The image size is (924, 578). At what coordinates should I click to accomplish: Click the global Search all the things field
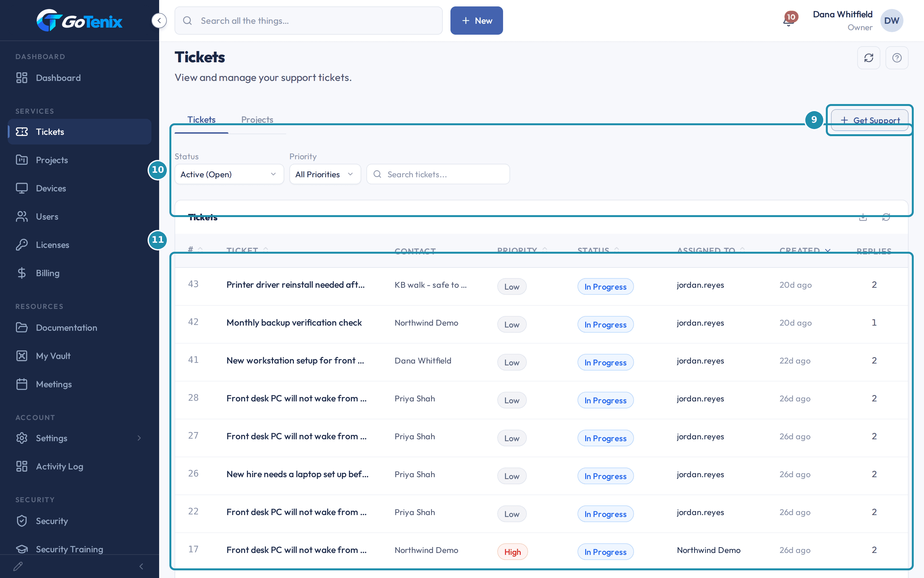coord(309,21)
